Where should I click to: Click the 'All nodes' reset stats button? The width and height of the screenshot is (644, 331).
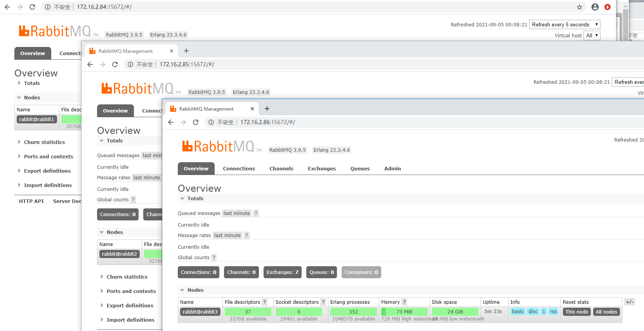click(x=606, y=312)
